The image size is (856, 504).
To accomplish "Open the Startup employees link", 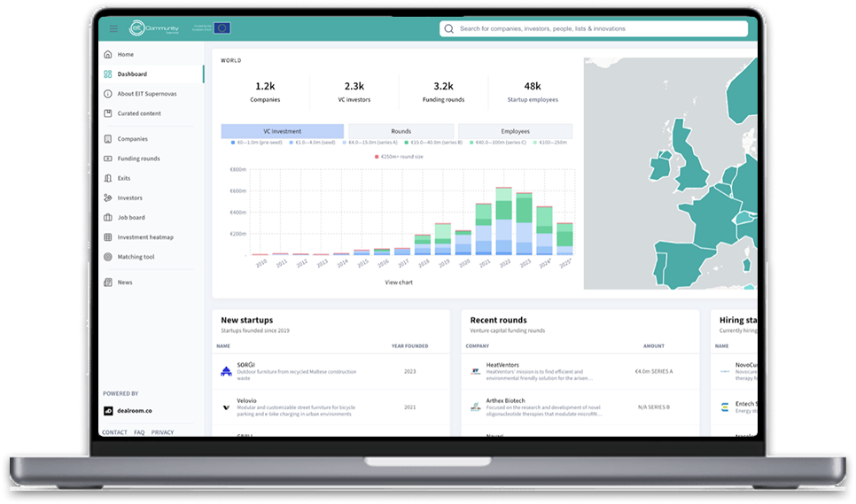I will (x=532, y=100).
